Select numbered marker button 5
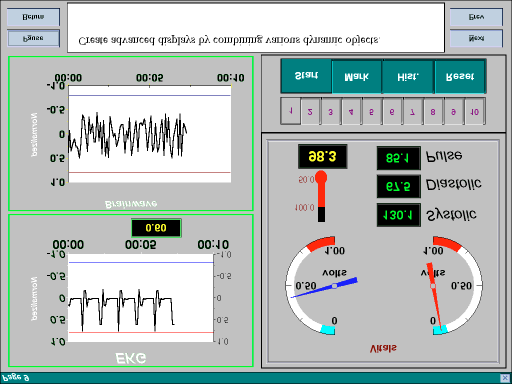Viewport: 512px width, 384px height. [372, 112]
